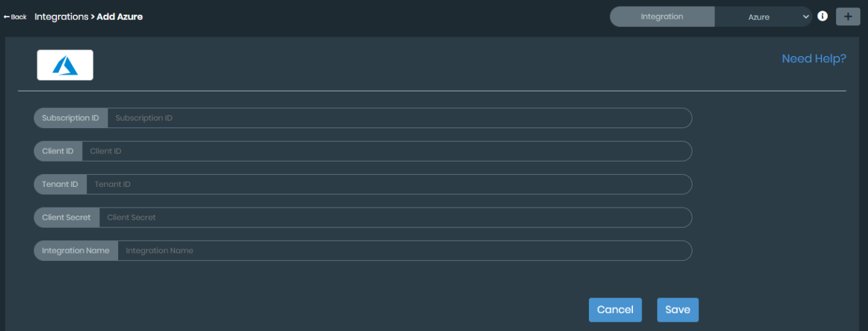Select the Tenant ID input box
Screen dimensions: 868x331
389,184
